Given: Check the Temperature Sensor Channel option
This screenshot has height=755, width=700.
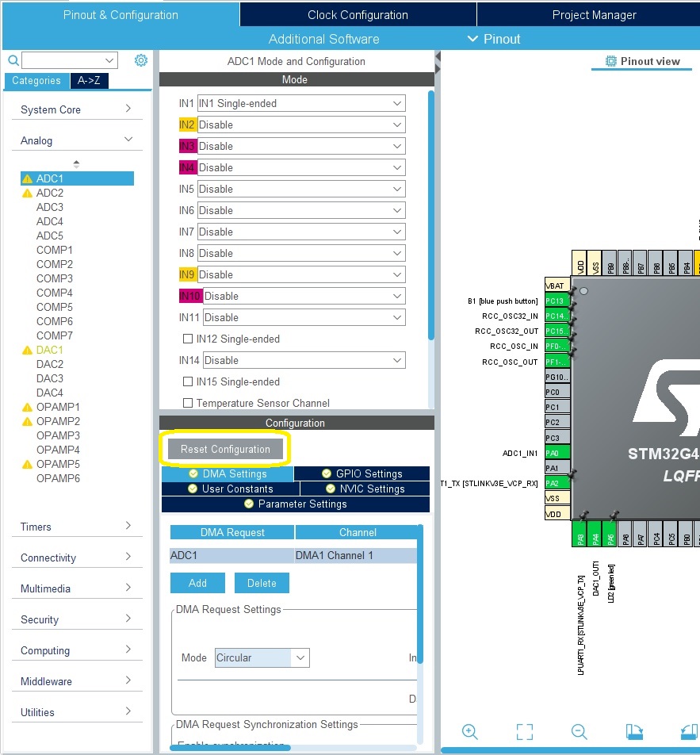Looking at the screenshot, I should click(188, 403).
